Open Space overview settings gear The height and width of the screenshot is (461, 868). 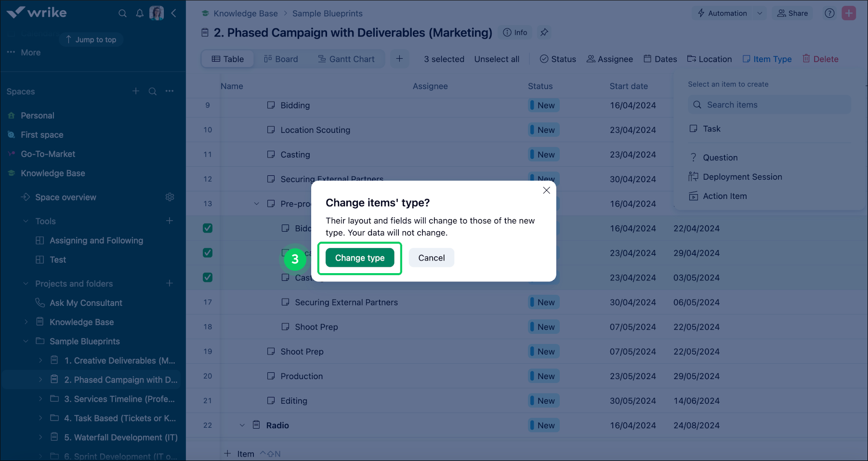[x=170, y=197]
